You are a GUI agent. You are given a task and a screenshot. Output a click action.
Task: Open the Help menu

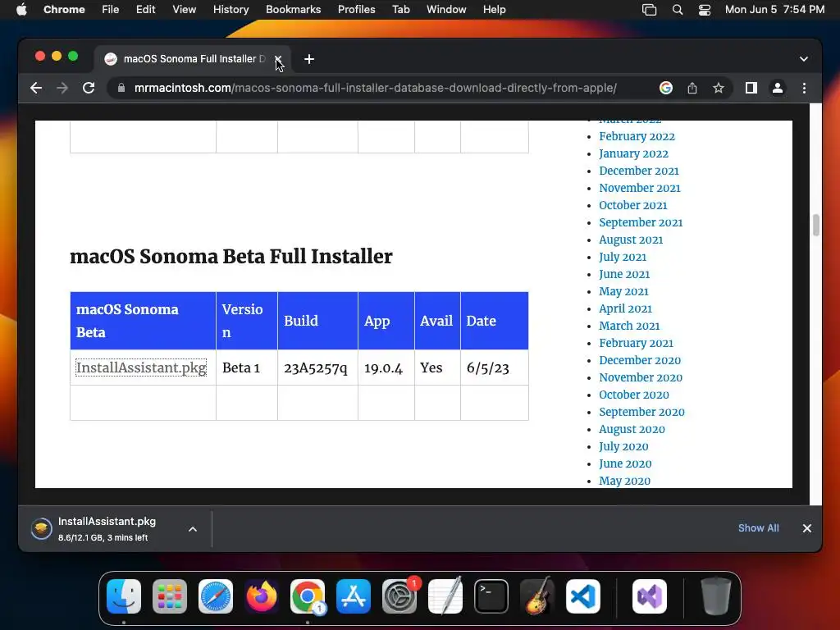[x=494, y=10]
